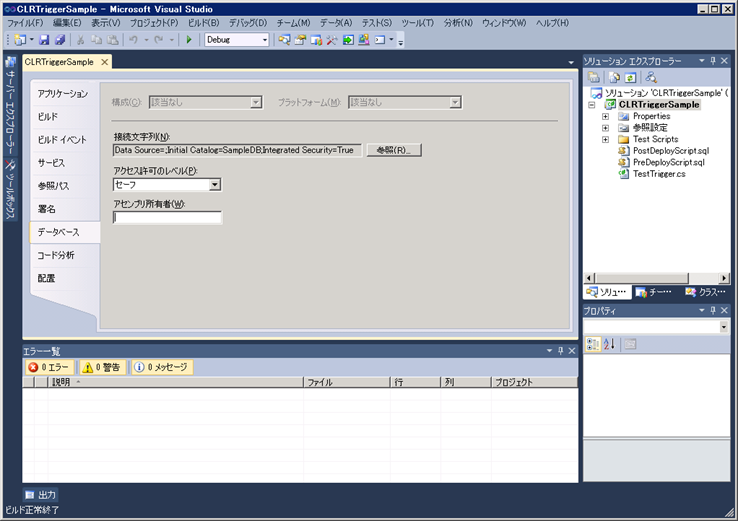Open the デバッグ(D) menu
Image resolution: width=738 pixels, height=521 pixels.
248,23
